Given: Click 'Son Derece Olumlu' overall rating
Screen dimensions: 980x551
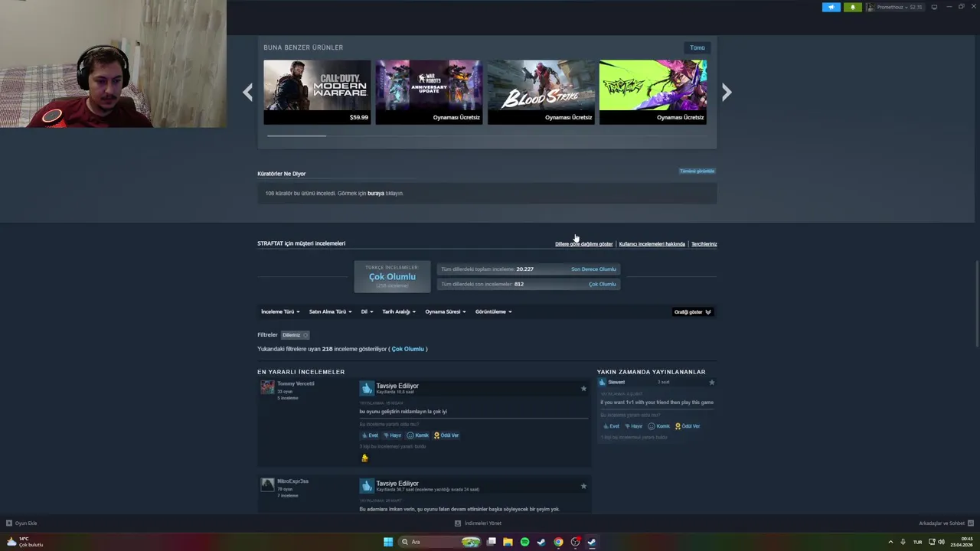Looking at the screenshot, I should point(593,269).
